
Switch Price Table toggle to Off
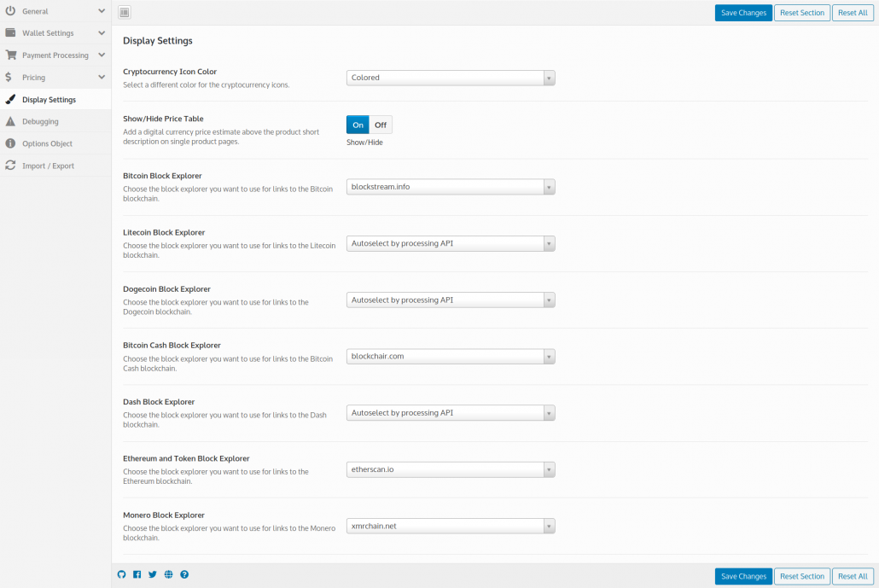click(381, 125)
